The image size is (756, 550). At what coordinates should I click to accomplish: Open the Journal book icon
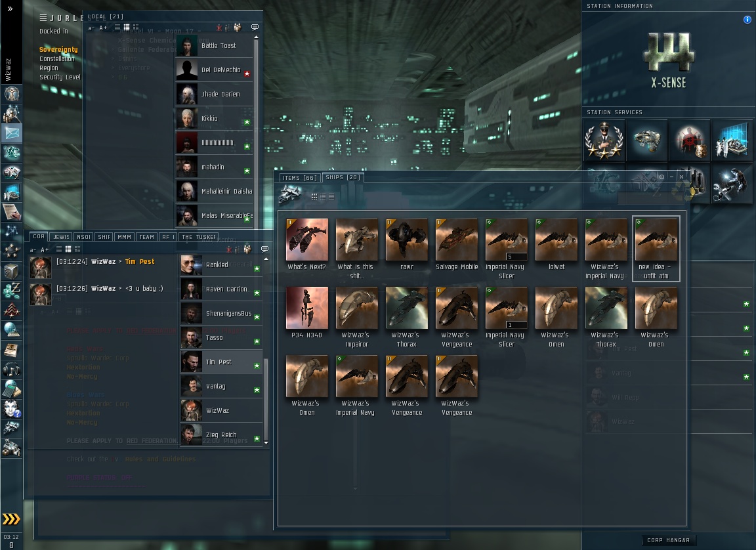coord(12,349)
